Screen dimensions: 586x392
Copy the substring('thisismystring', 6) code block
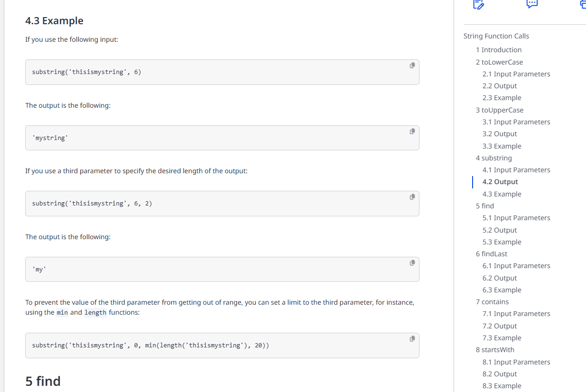(x=412, y=65)
